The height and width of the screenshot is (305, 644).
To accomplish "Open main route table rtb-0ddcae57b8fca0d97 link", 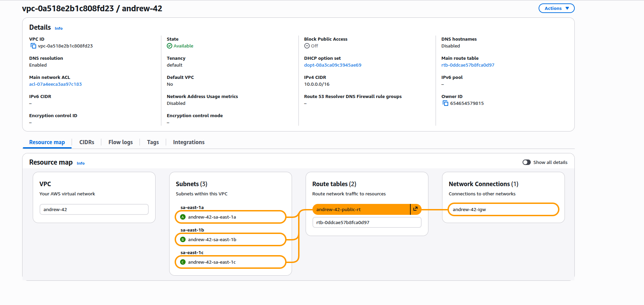I will click(468, 65).
